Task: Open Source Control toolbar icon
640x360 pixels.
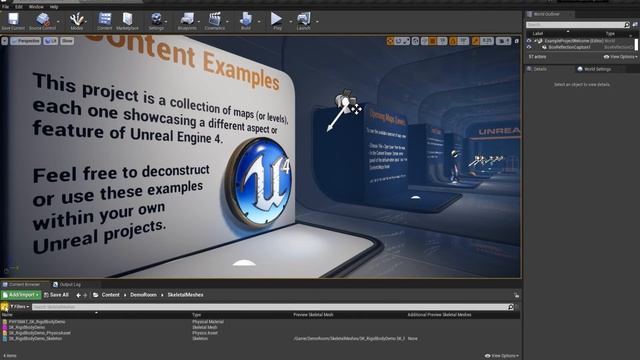Action: point(42,21)
